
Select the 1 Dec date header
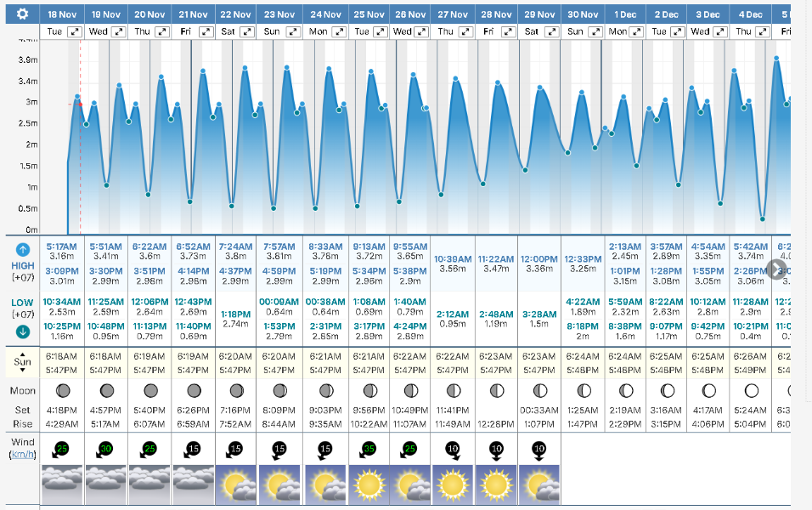(x=625, y=14)
